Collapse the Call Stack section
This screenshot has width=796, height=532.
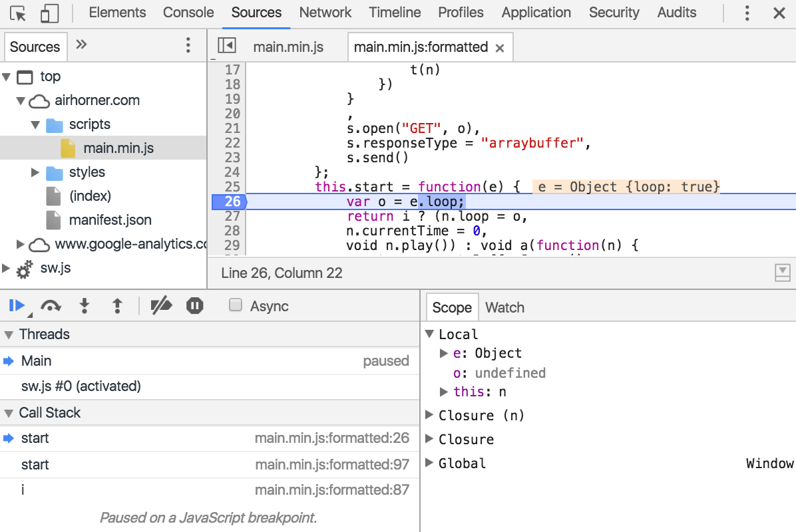(x=9, y=413)
